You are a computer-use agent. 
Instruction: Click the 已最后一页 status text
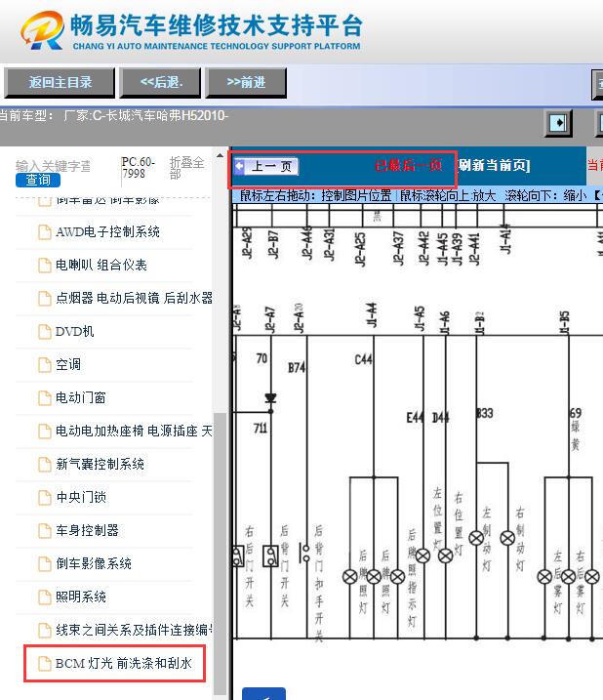(x=409, y=166)
